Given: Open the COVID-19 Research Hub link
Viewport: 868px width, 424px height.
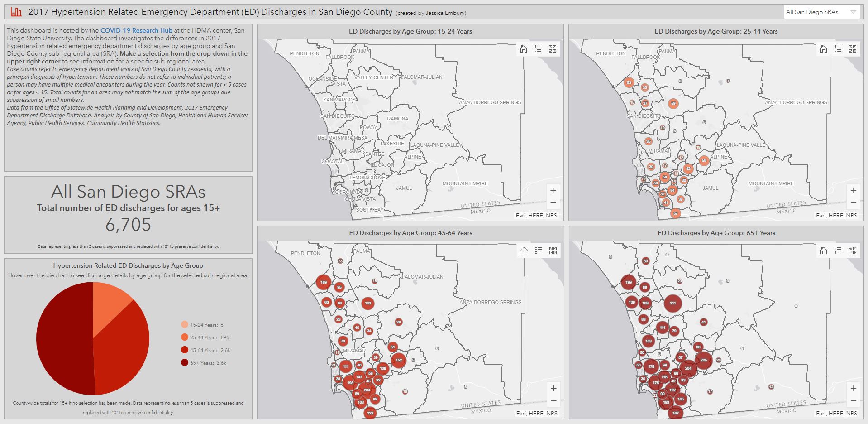Looking at the screenshot, I should click(x=136, y=30).
